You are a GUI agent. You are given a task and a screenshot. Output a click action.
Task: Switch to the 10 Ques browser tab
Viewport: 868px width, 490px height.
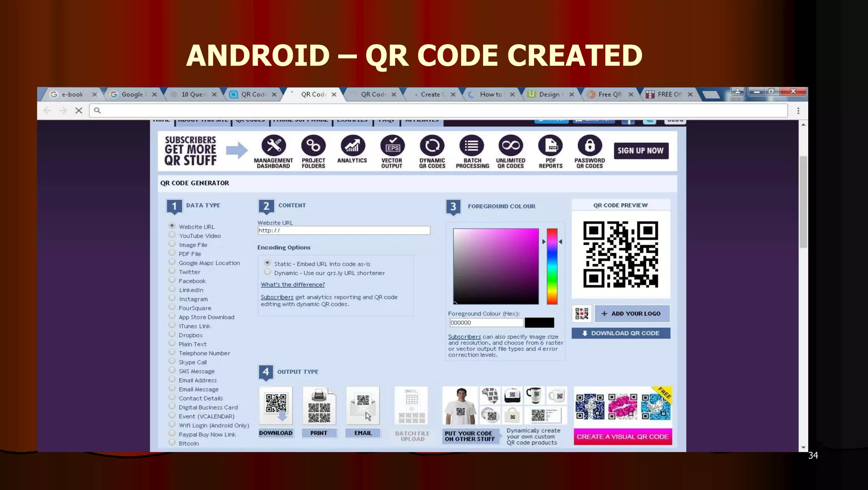click(x=193, y=94)
